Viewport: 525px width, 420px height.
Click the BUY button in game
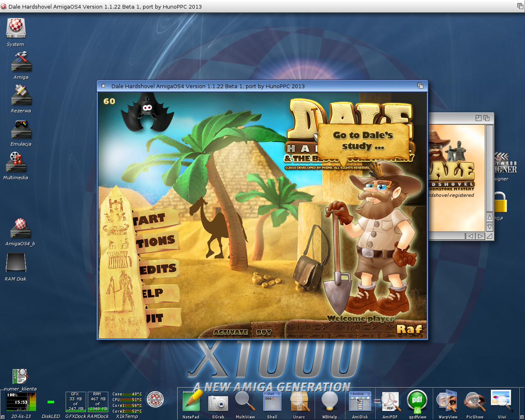(x=264, y=332)
